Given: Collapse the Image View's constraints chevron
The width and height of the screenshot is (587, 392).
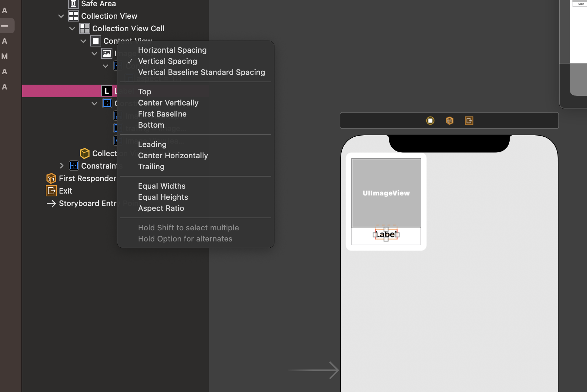Looking at the screenshot, I should (x=105, y=66).
